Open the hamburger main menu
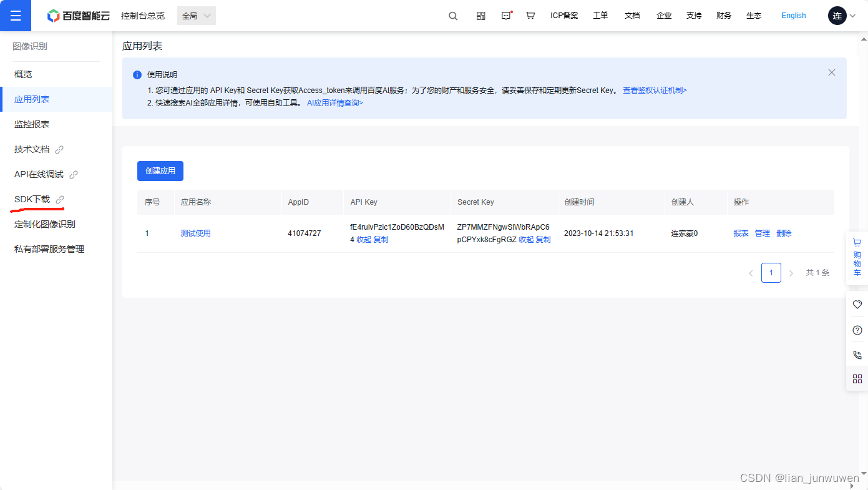Screen dimensions: 868x490 click(16, 16)
